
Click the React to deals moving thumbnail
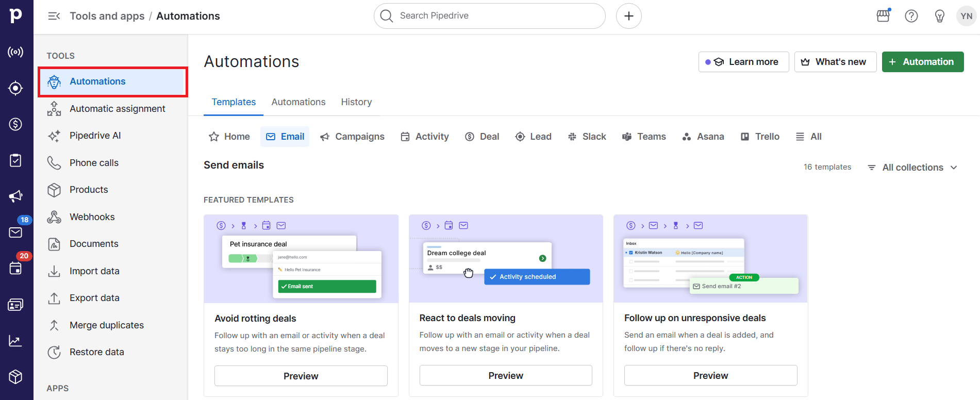coord(506,259)
